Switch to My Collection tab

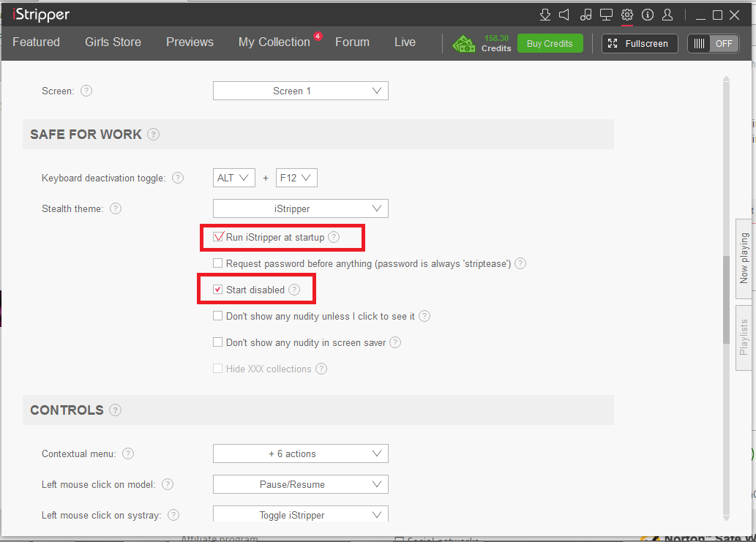pyautogui.click(x=274, y=42)
